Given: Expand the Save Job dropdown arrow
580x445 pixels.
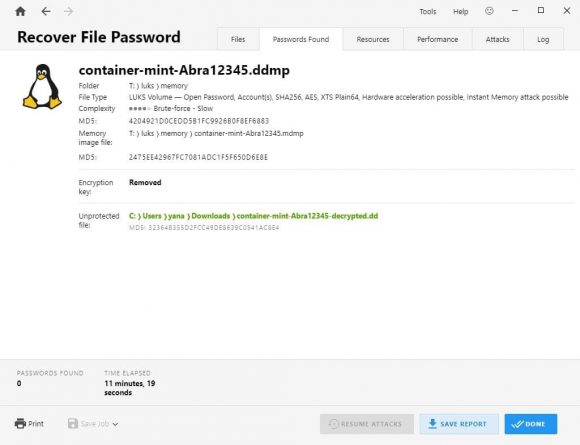Looking at the screenshot, I should tap(115, 424).
